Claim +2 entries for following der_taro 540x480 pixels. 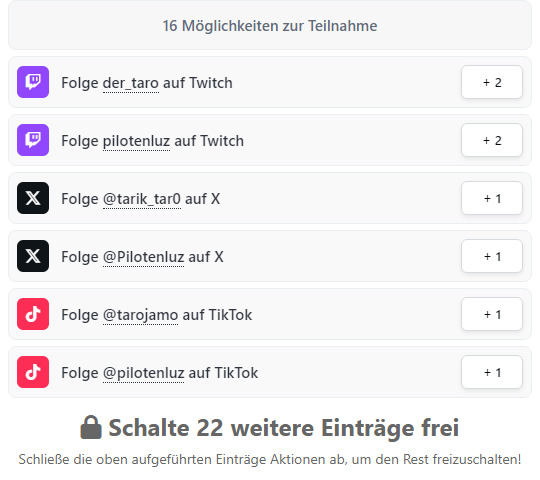[x=492, y=82]
